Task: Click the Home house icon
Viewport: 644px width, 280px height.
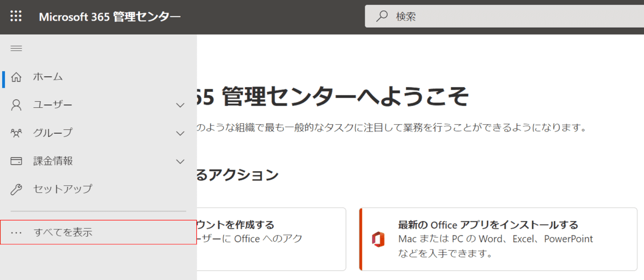Action: (x=16, y=77)
